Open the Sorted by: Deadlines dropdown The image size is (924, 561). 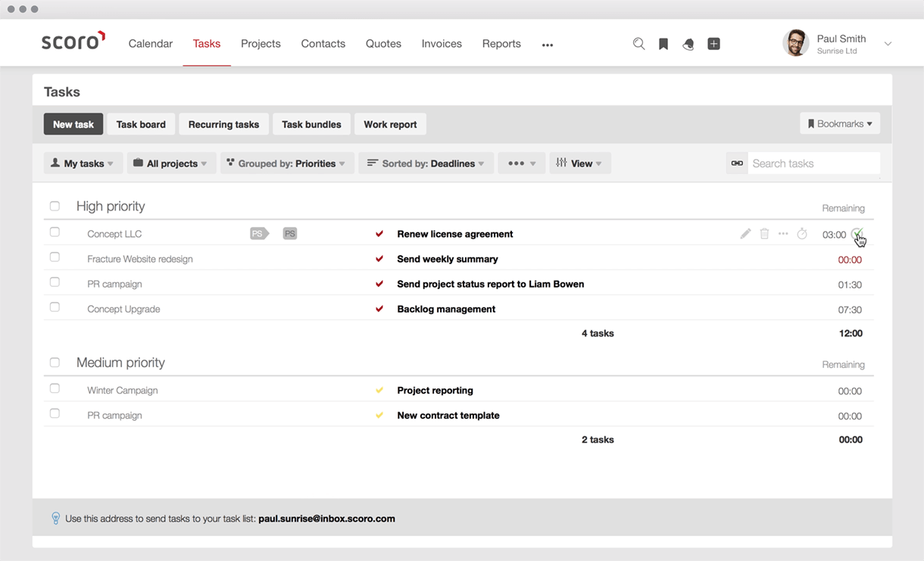pyautogui.click(x=426, y=164)
